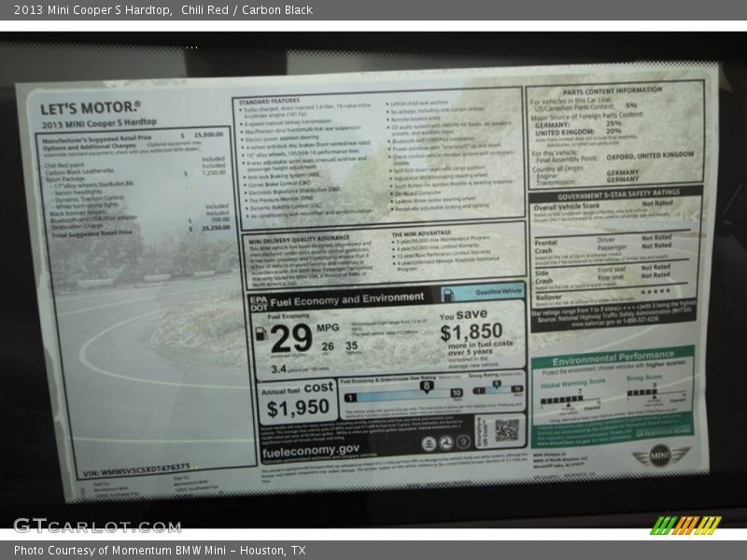Click the "Rollover" rating label
This screenshot has height=560, width=747.
pyautogui.click(x=548, y=298)
